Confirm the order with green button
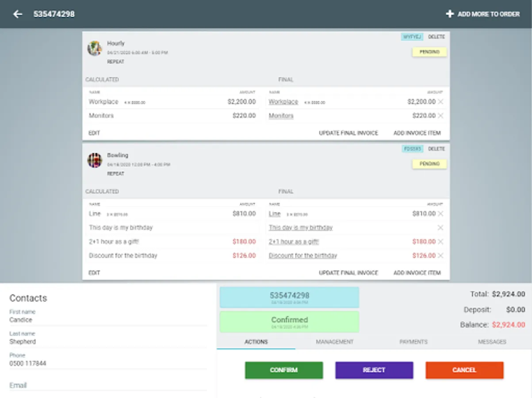This screenshot has width=532, height=398. coord(284,370)
